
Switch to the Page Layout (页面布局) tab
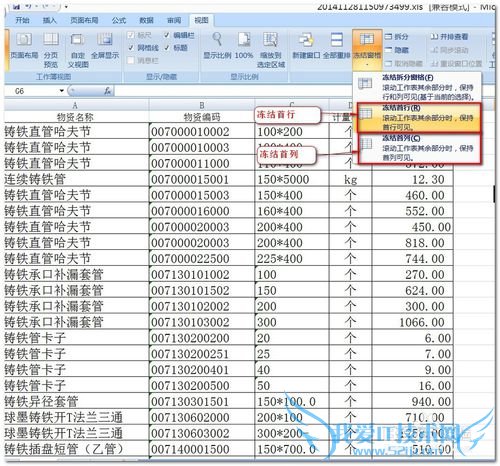84,20
